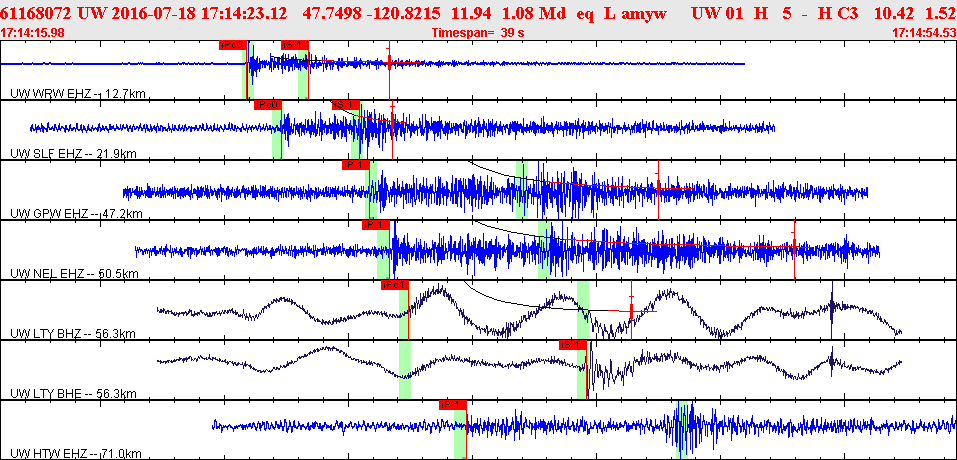Select the iPc0 pick flag on WRW trace

pyautogui.click(x=233, y=45)
